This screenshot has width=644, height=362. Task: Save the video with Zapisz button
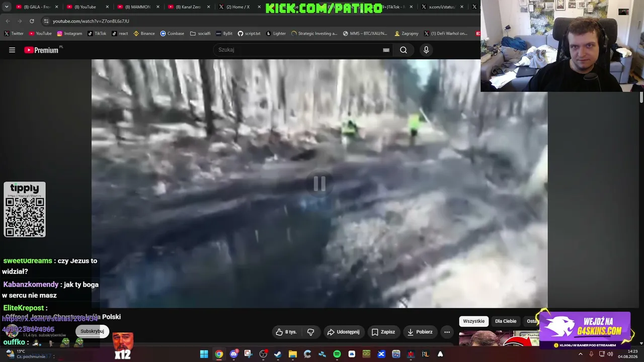click(x=383, y=332)
